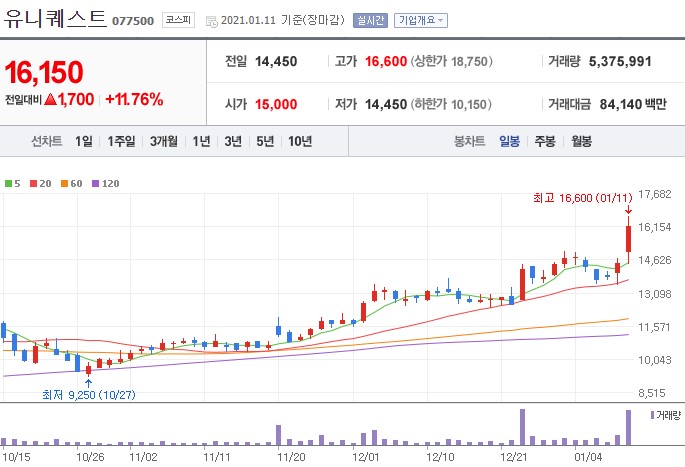Switch to the 3개월 line chart
The width and height of the screenshot is (685, 467).
coord(164,141)
